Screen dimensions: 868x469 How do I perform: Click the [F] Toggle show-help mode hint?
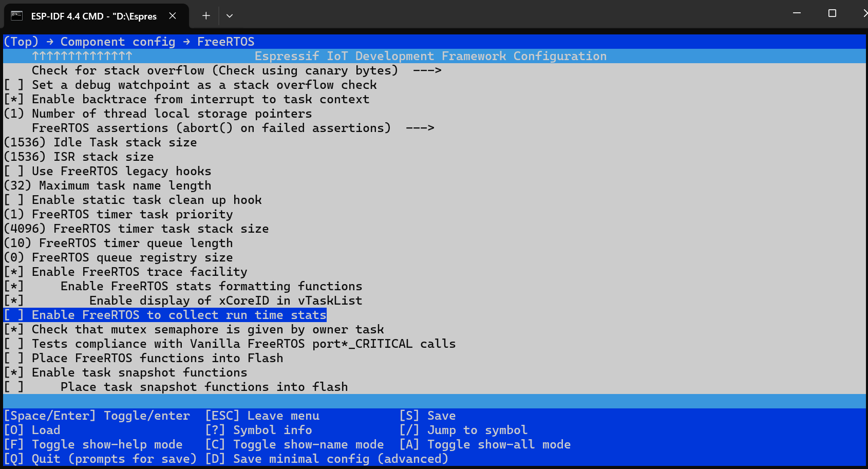(93, 444)
